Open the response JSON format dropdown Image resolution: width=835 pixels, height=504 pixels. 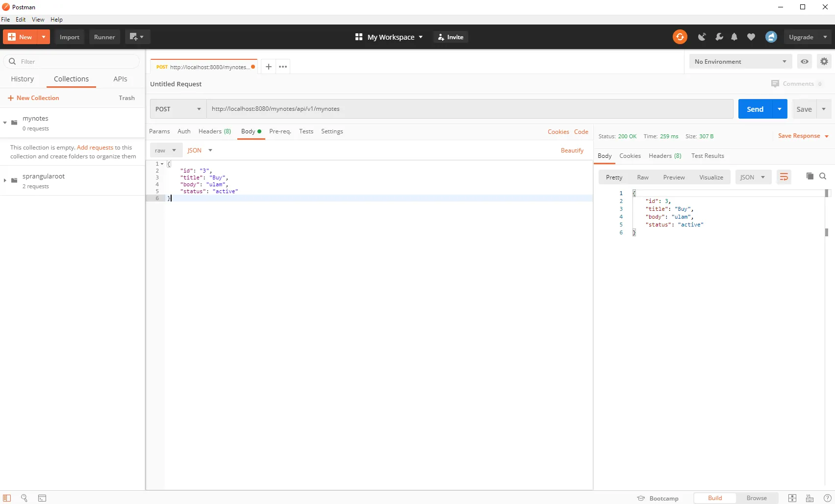click(x=753, y=177)
